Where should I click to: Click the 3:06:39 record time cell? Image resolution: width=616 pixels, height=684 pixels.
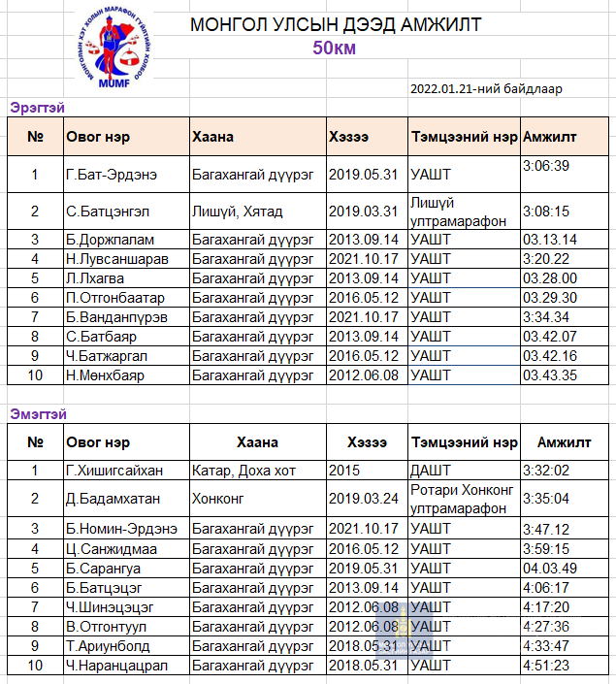pos(546,167)
